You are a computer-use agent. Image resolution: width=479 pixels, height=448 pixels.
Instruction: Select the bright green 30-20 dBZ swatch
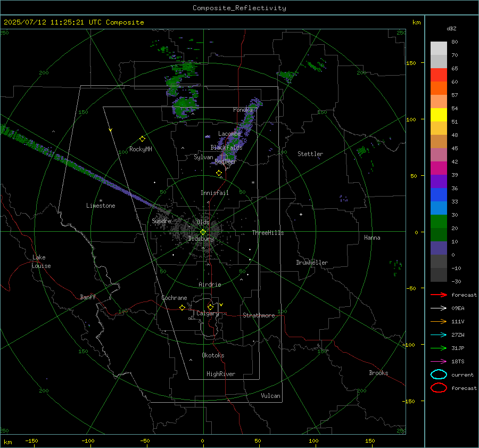point(439,221)
